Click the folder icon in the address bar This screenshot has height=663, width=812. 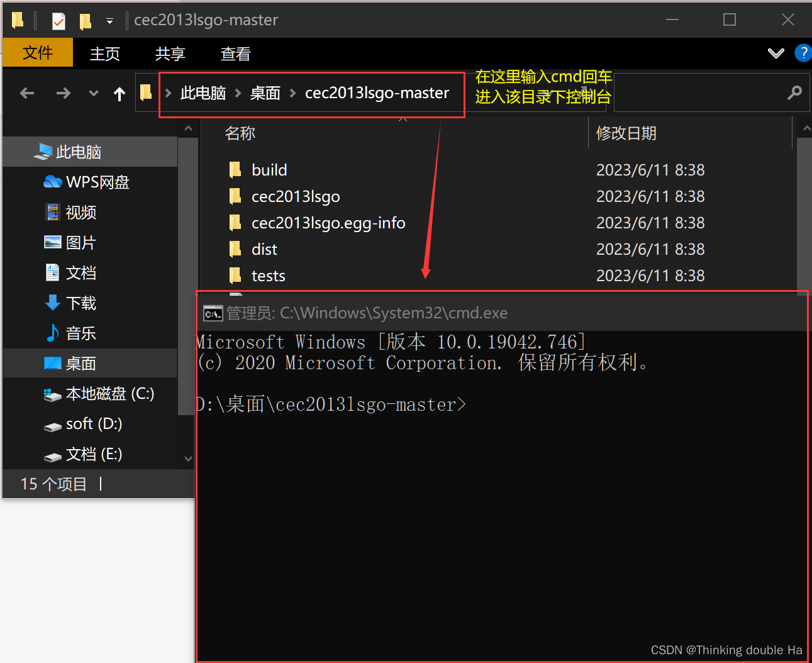[146, 92]
